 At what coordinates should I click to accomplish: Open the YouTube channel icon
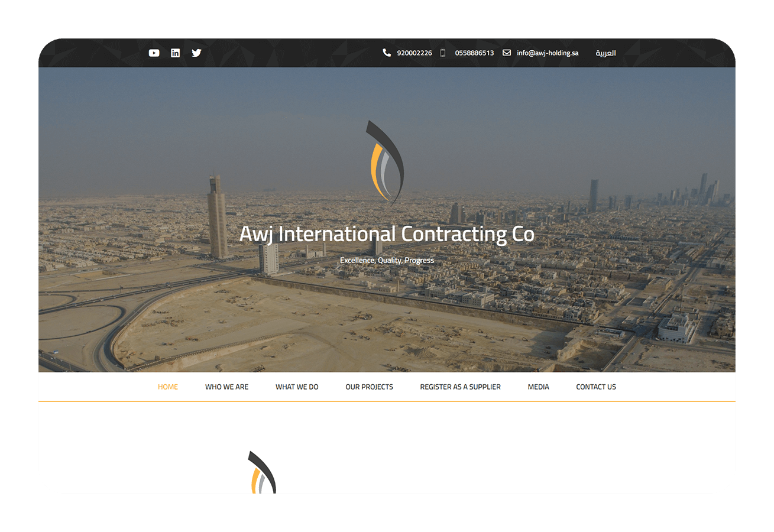coord(154,53)
